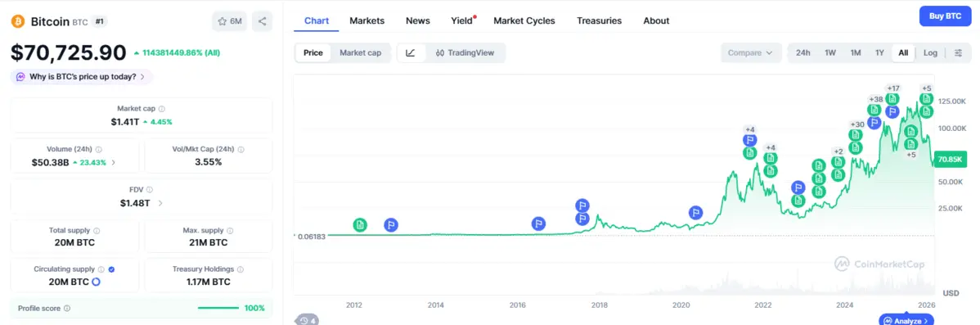Click the AI icon in price question pill

click(x=20, y=77)
